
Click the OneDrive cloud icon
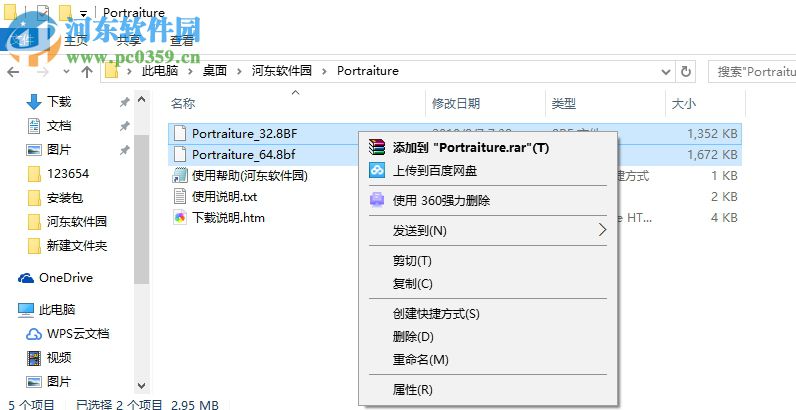point(26,278)
